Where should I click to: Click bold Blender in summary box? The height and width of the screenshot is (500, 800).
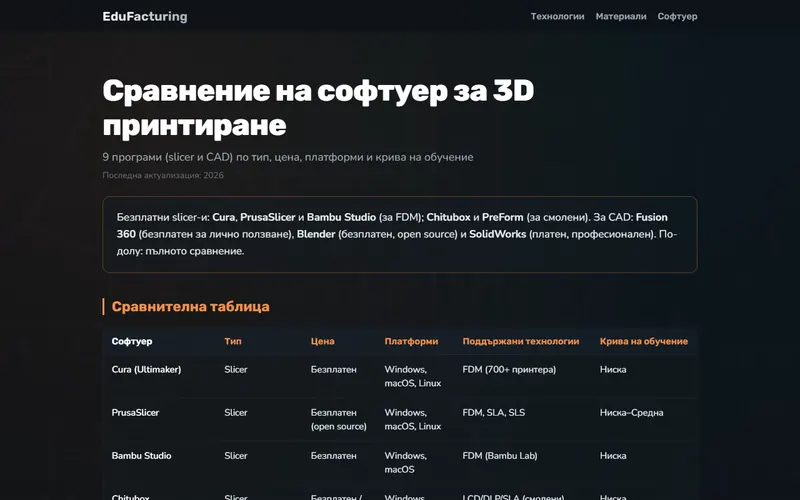point(316,234)
